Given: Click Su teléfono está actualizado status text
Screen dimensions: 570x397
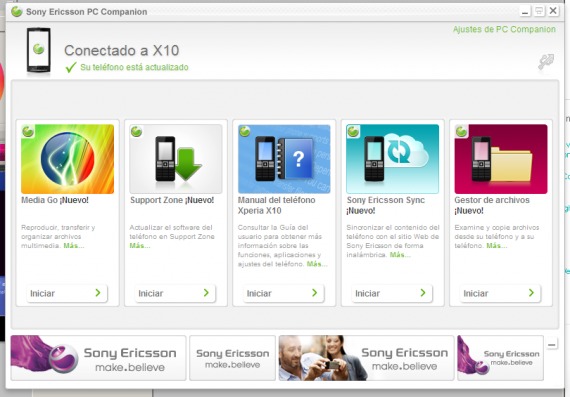Looking at the screenshot, I should point(134,67).
